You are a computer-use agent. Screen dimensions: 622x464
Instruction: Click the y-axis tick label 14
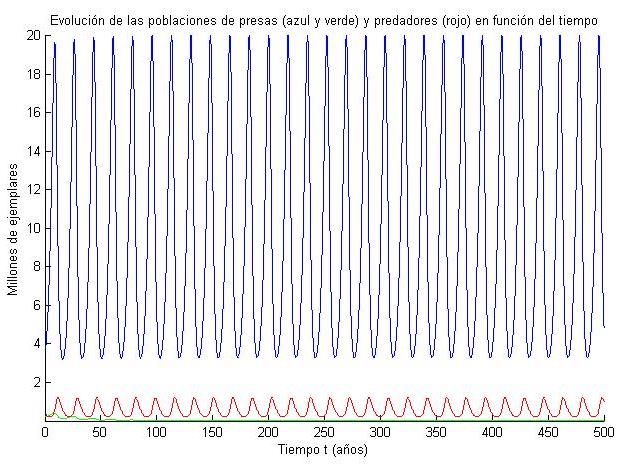(x=31, y=151)
